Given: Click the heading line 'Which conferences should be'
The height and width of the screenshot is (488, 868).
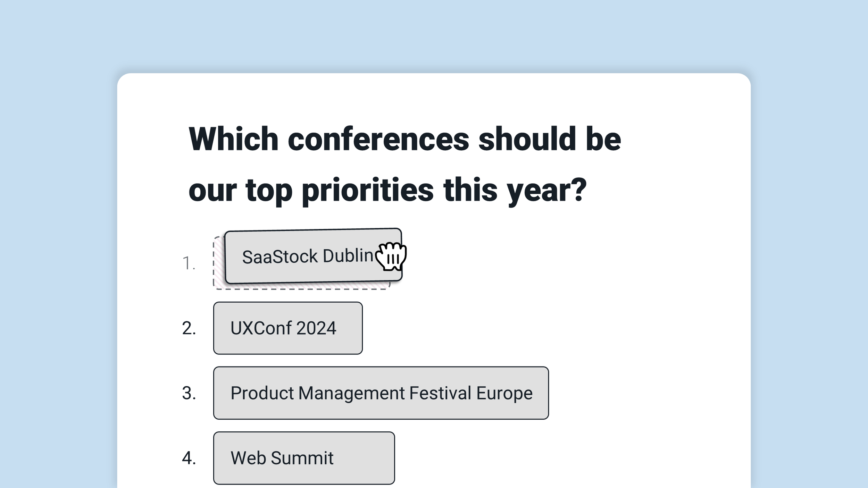Looking at the screenshot, I should (404, 139).
